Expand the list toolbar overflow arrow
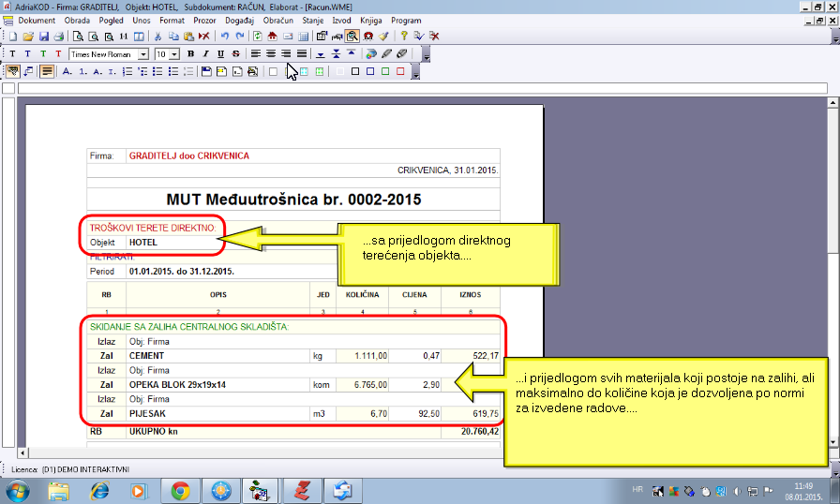The image size is (840, 504). click(415, 72)
